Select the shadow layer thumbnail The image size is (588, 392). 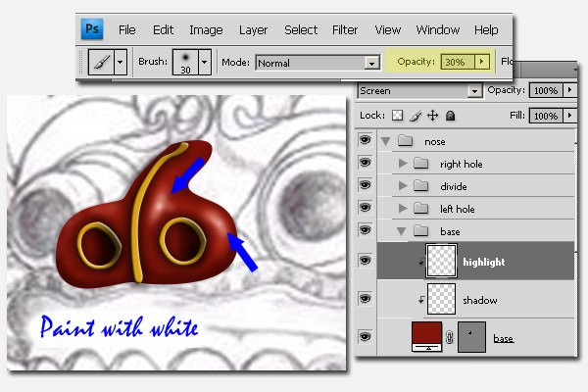pos(441,299)
